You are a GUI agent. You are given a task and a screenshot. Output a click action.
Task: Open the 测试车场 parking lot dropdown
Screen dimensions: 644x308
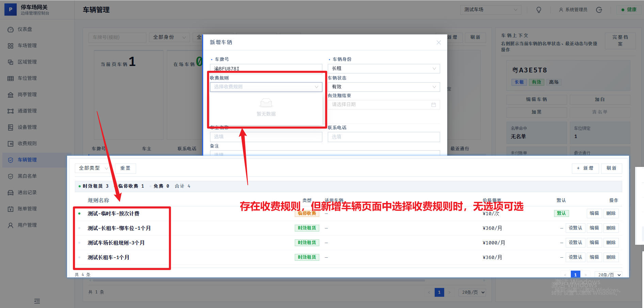490,10
